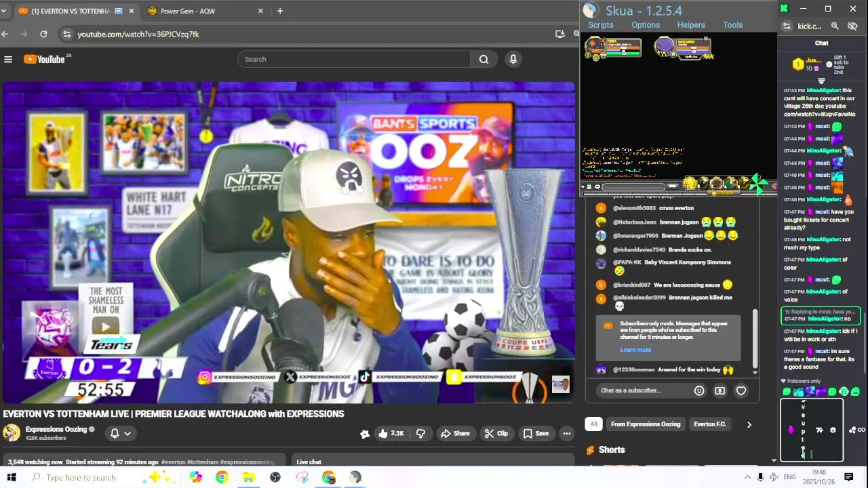Expand the gift leaderboard chevron in Kick chat
The width and height of the screenshot is (868, 488).
point(821,81)
